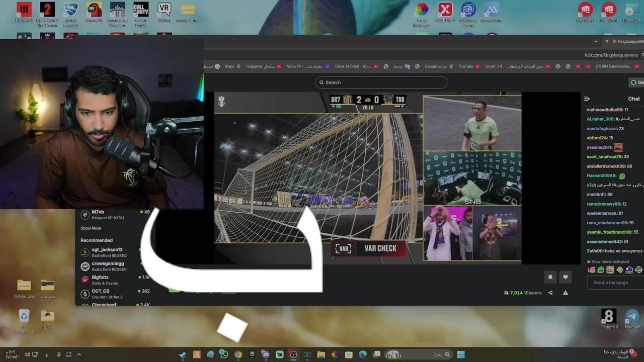The width and height of the screenshot is (644, 362).
Task: Click the 7,014 Viewers counter
Action: [x=522, y=293]
